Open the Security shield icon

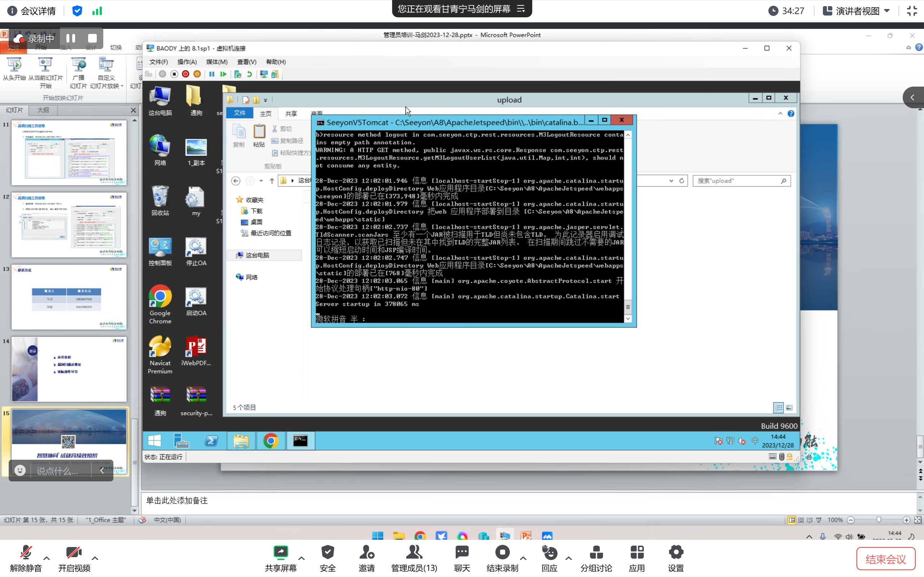(x=327, y=552)
